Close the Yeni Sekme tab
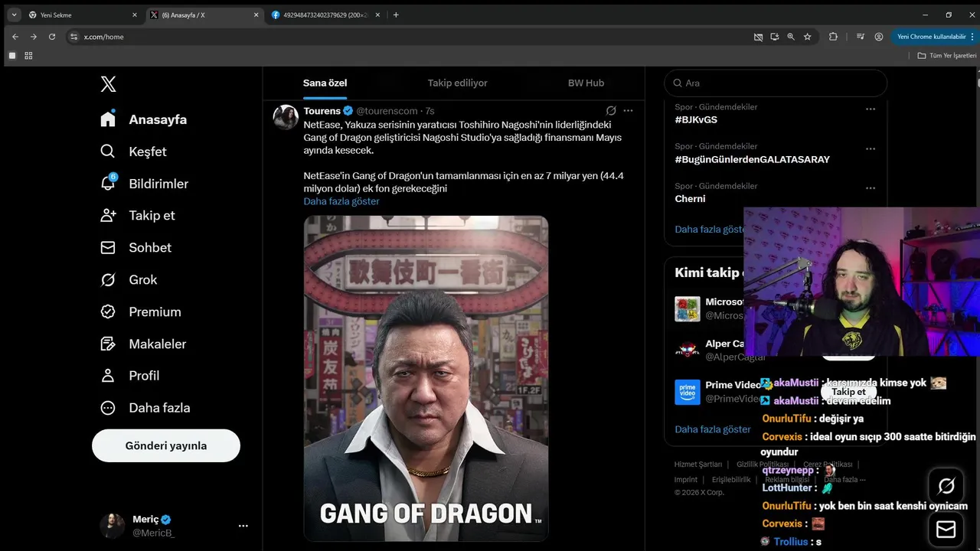The image size is (980, 551). point(134,15)
